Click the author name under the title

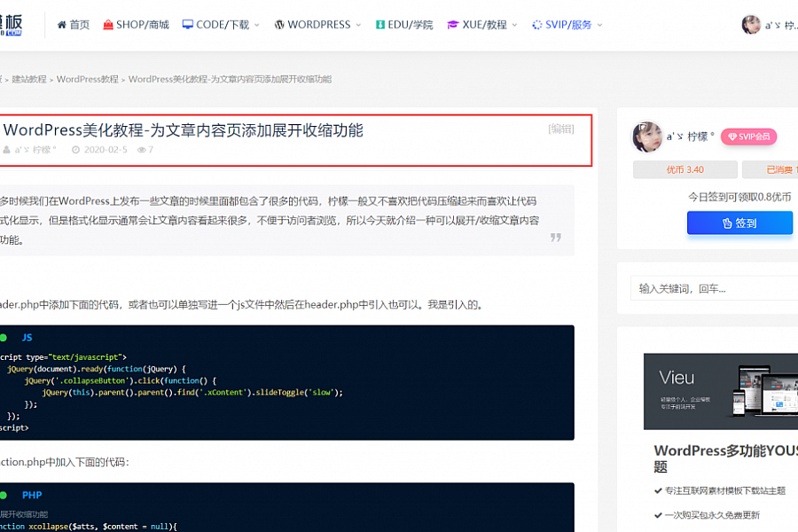click(35, 150)
